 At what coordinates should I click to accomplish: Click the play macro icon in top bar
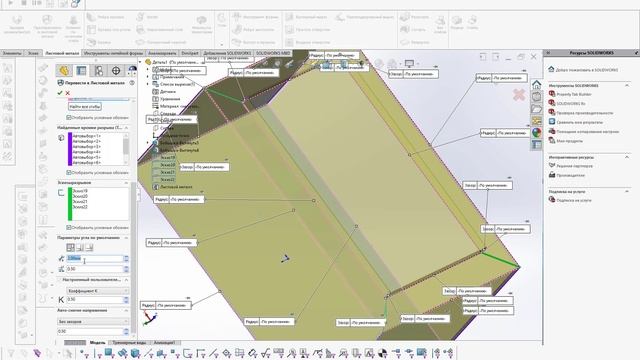point(11,3)
